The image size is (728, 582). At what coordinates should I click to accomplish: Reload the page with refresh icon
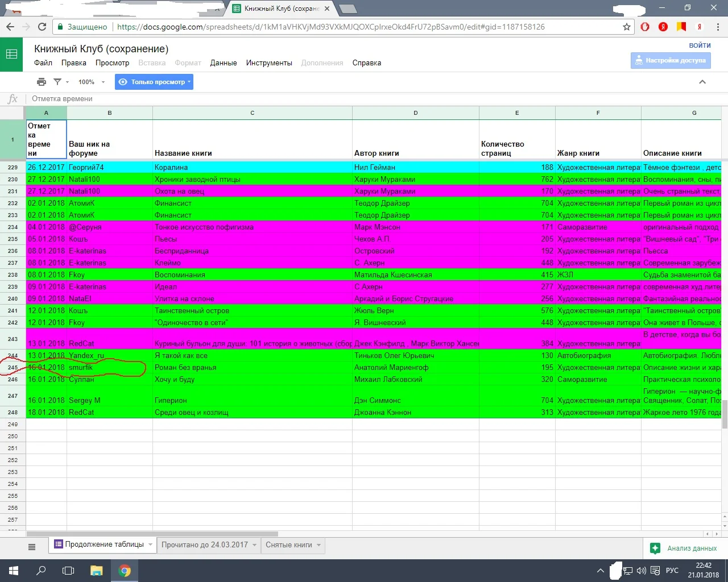pos(42,27)
